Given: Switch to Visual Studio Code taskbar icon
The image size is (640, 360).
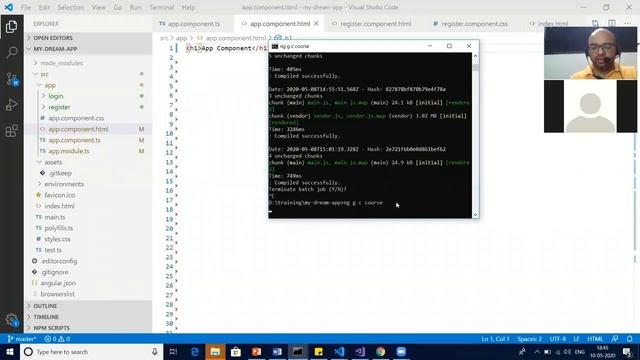Looking at the screenshot, I should point(339,351).
